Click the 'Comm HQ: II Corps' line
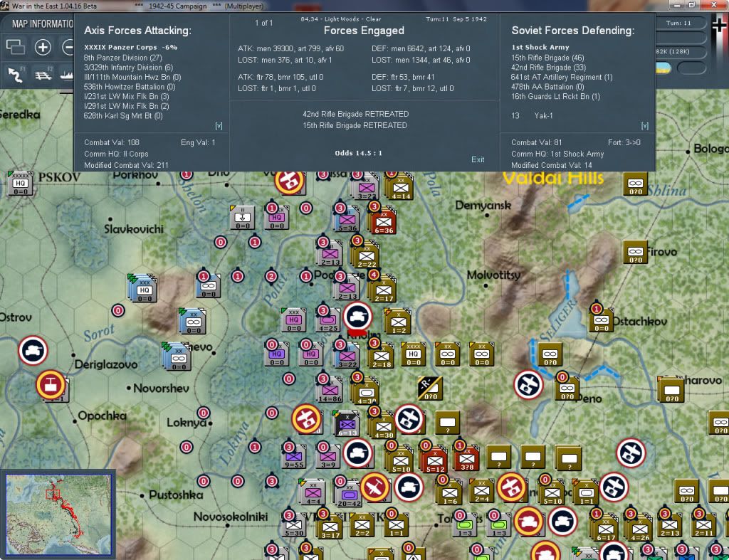This screenshot has height=560, width=729. pyautogui.click(x=116, y=154)
